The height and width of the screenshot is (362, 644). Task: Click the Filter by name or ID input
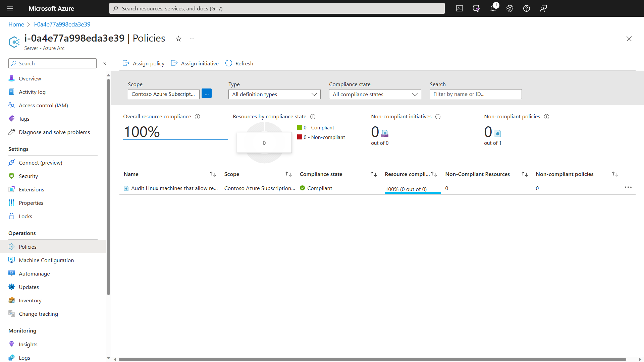coord(475,94)
